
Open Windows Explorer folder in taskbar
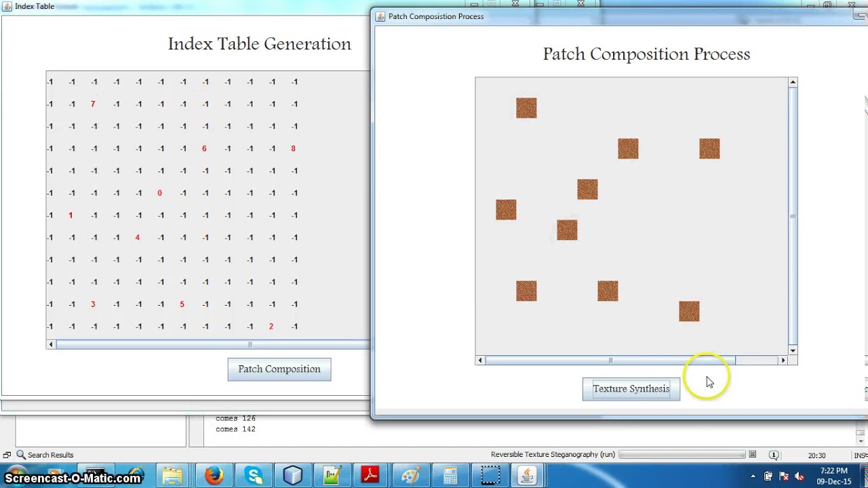[x=172, y=476]
